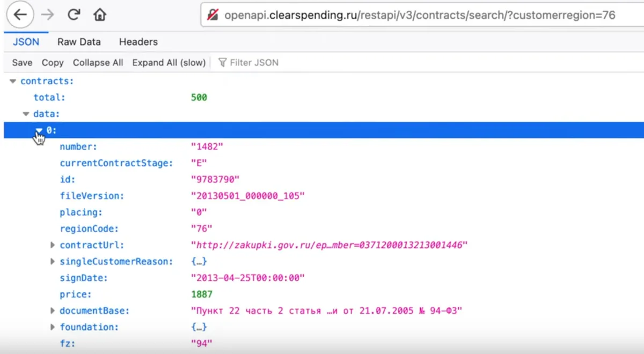Switch to the Raw Data tab

[79, 42]
